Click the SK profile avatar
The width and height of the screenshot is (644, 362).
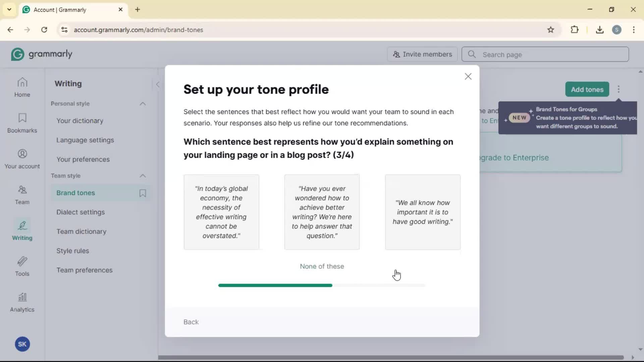22,344
